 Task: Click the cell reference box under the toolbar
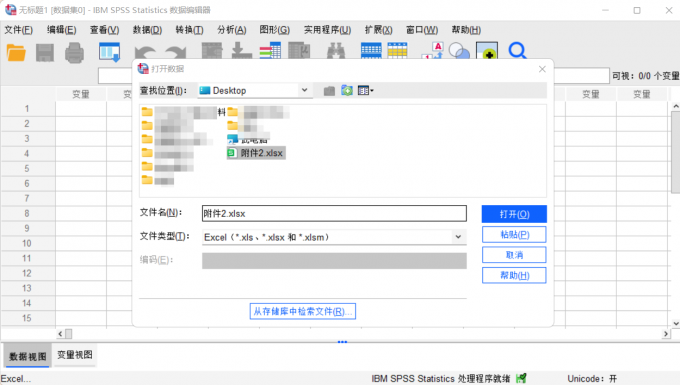115,76
